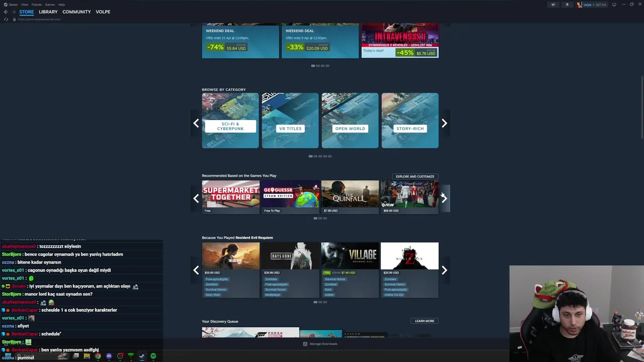Open The Quinfall game
This screenshot has width=644, height=362.
click(350, 197)
